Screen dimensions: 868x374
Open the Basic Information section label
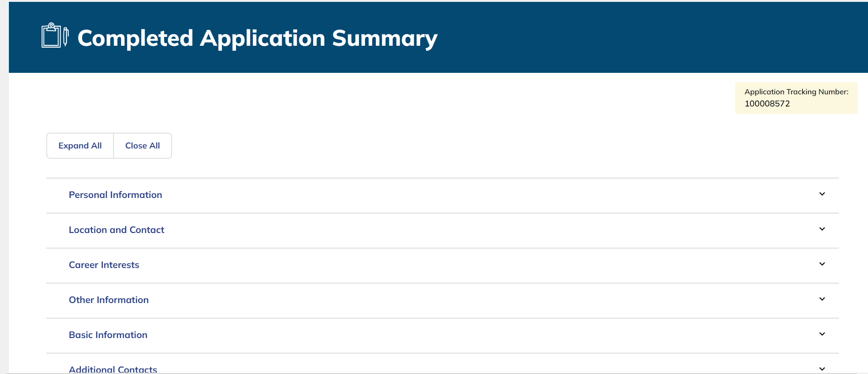pos(108,335)
